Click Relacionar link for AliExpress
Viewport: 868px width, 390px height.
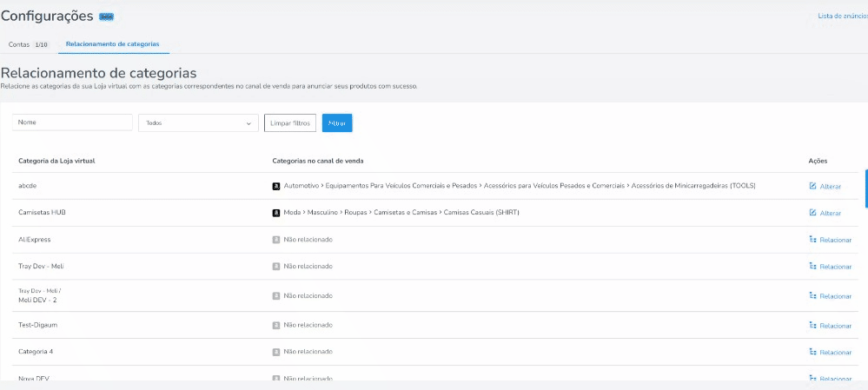pos(835,240)
